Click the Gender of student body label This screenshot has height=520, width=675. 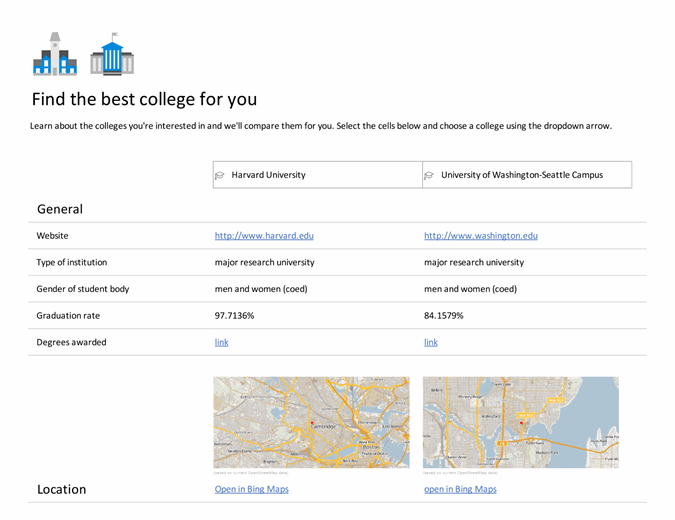click(83, 289)
